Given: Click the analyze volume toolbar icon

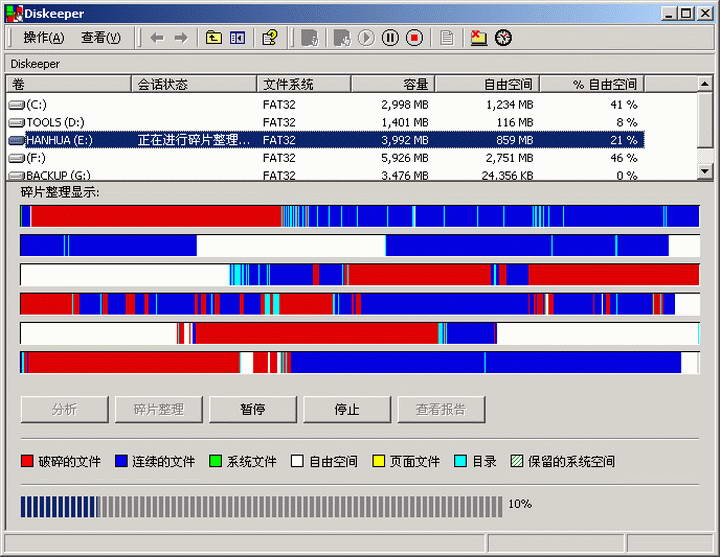Looking at the screenshot, I should pos(309,38).
